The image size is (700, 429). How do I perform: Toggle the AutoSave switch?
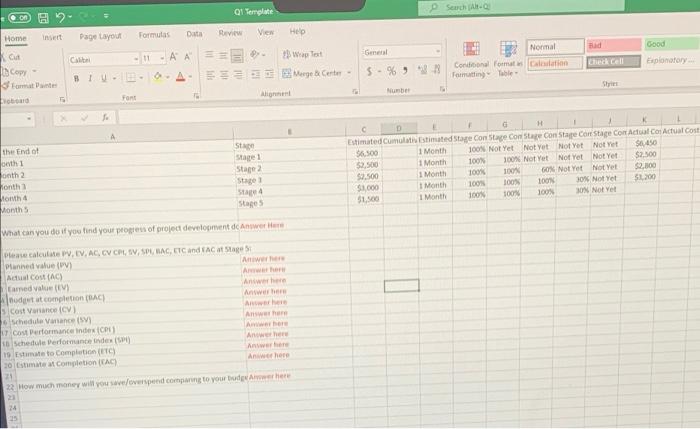tap(19, 17)
